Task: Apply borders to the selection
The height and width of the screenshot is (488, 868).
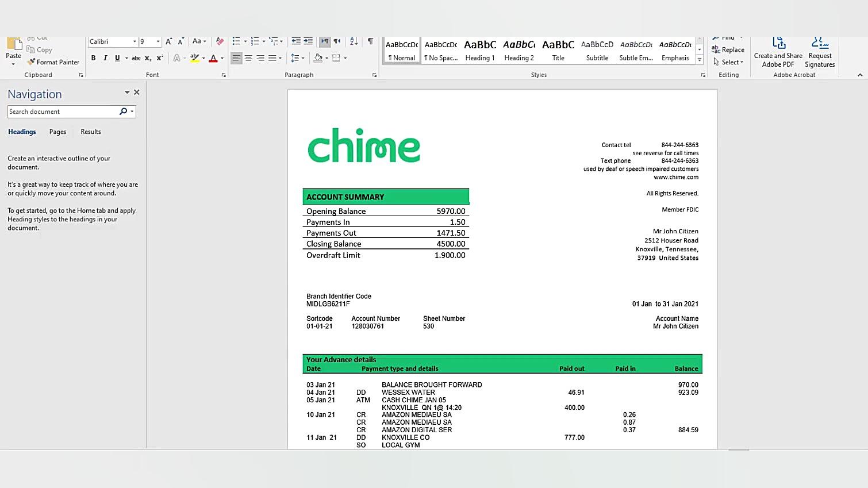Action: pos(336,58)
